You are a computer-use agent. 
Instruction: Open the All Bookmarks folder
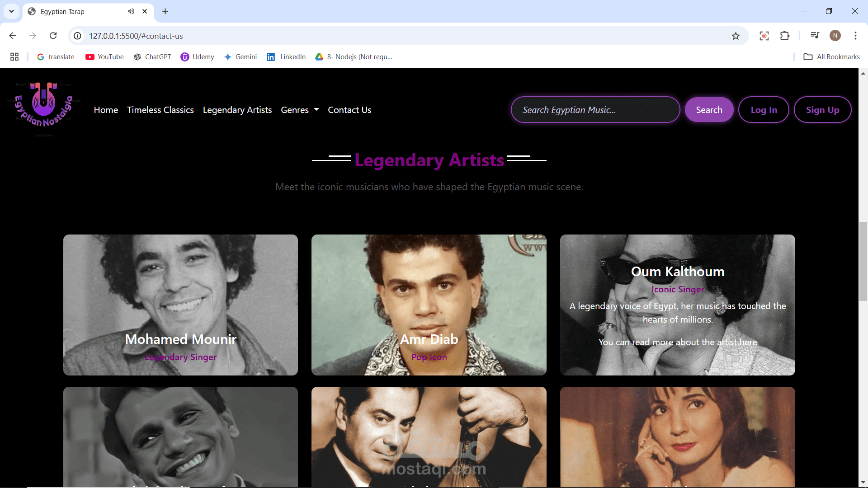(x=831, y=56)
